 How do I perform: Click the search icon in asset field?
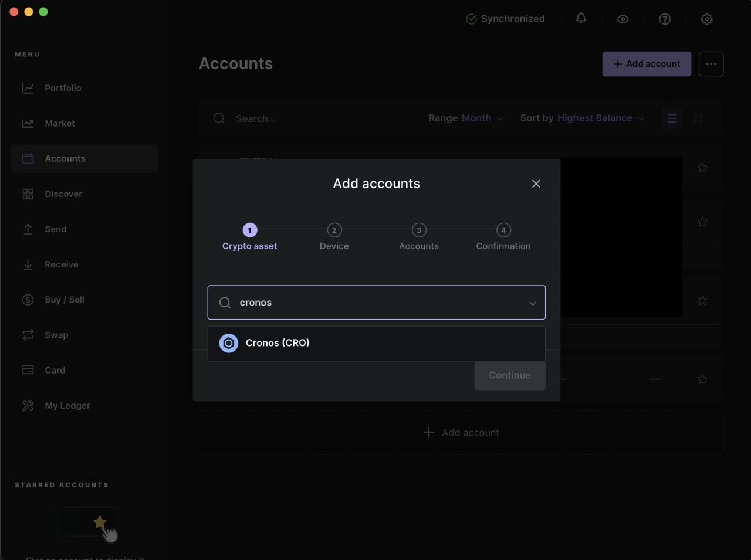(225, 303)
